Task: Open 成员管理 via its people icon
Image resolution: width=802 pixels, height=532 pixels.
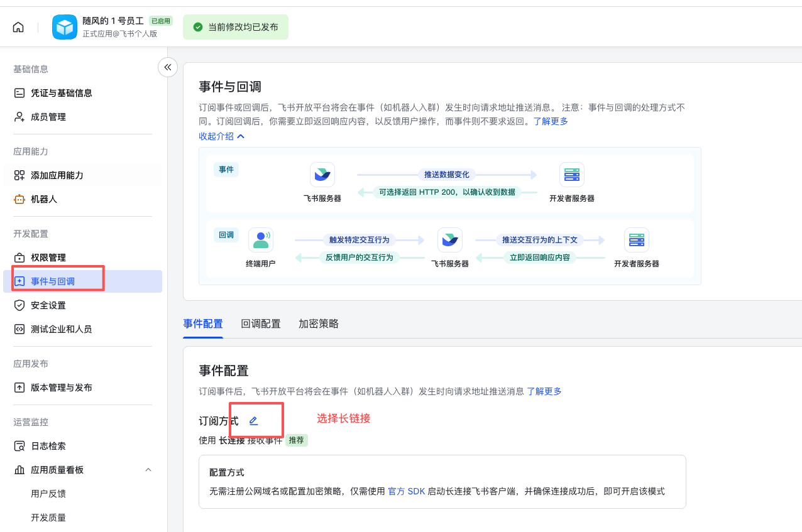Action: (x=19, y=116)
